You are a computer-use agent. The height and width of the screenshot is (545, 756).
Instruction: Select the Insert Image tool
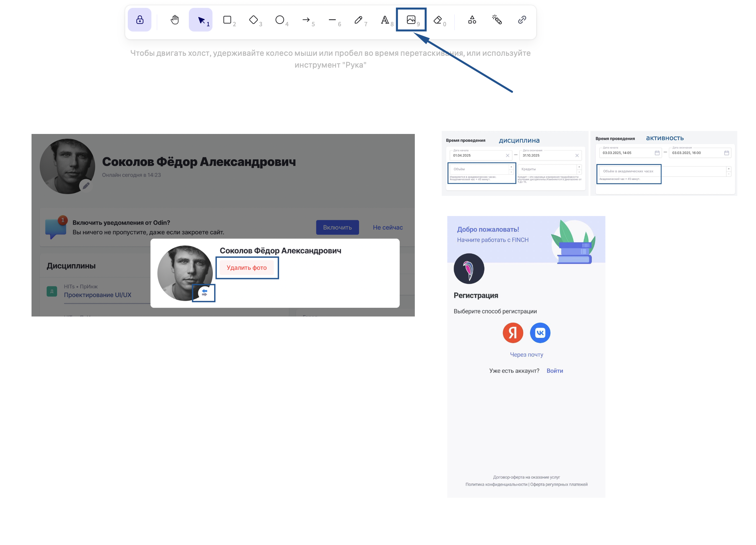(x=411, y=20)
